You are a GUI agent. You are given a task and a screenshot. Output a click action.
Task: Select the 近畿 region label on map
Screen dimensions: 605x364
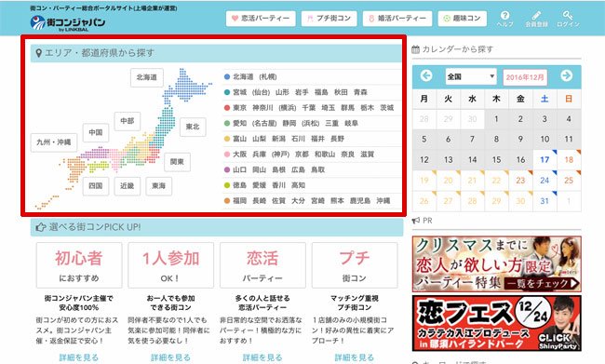pyautogui.click(x=127, y=186)
